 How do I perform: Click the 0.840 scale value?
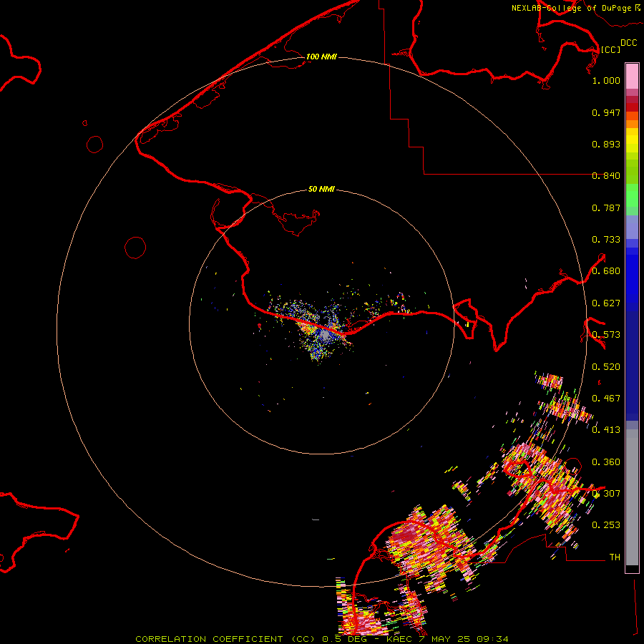point(606,176)
